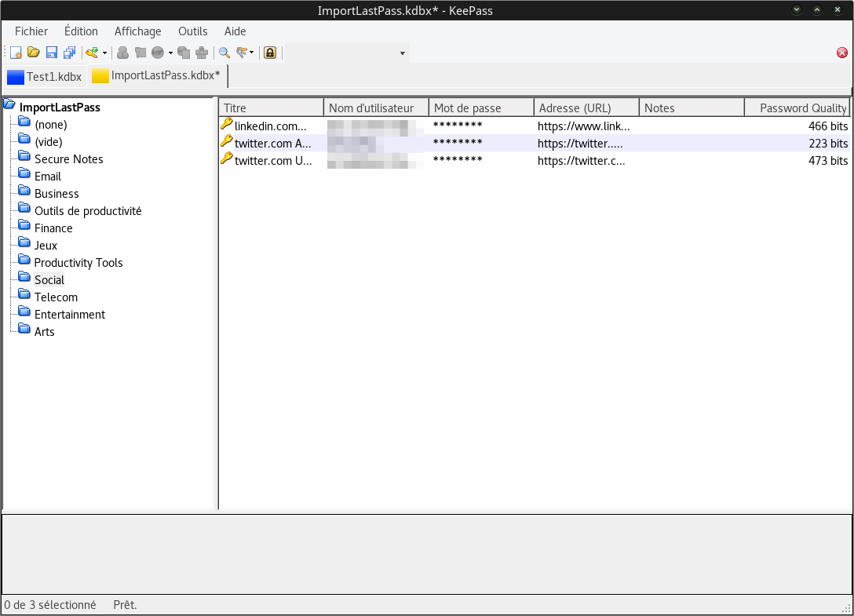Switch to the ImportLastPass.kdbx tab
Viewport: 854px width, 616px height.
[x=157, y=75]
